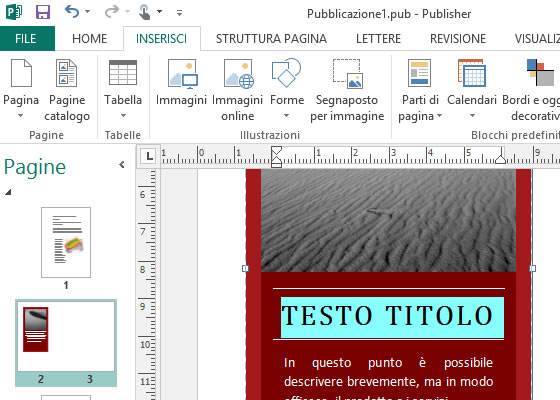This screenshot has width=560, height=400.
Task: Click the tab selector L box on ruler
Action: [x=149, y=156]
